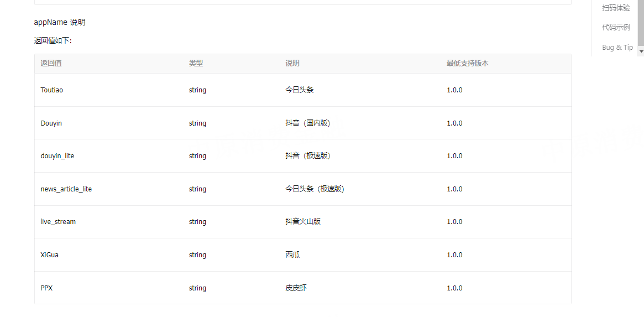
Task: Select the live_stream return value cell
Action: click(58, 222)
